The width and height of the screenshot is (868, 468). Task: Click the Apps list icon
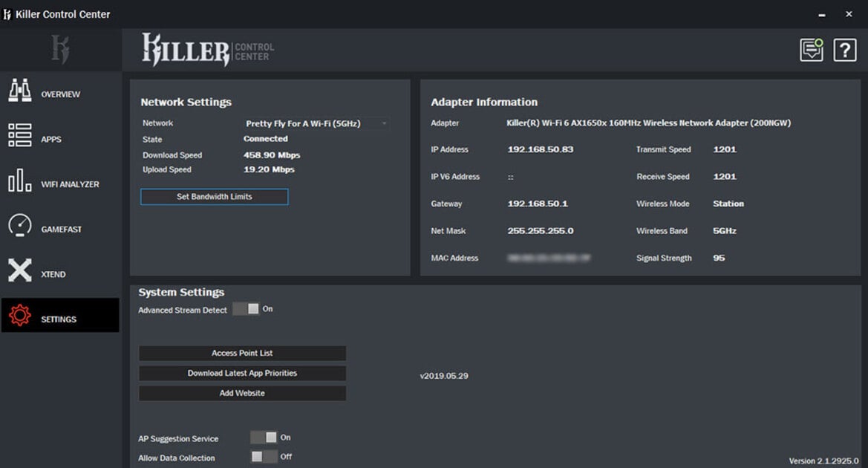pyautogui.click(x=20, y=135)
